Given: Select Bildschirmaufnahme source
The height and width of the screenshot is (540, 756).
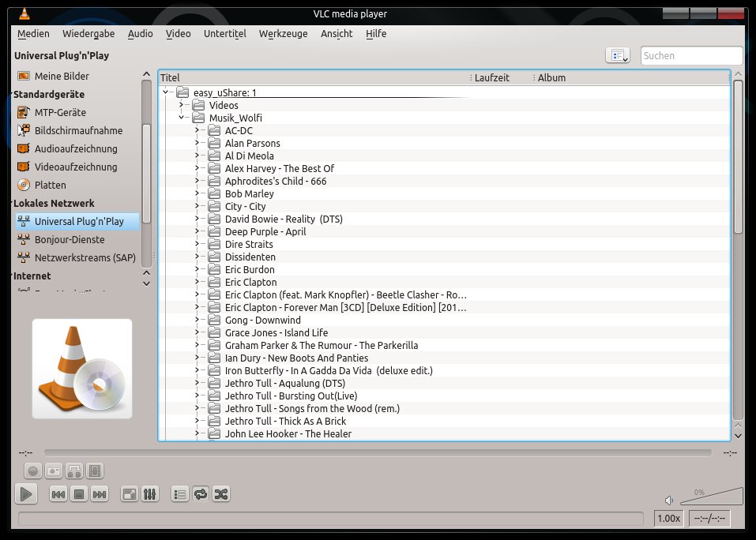Looking at the screenshot, I should (x=77, y=130).
